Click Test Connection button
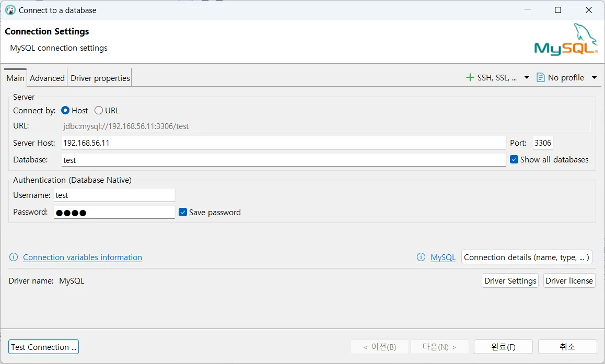The height and width of the screenshot is (364, 605). tap(43, 347)
